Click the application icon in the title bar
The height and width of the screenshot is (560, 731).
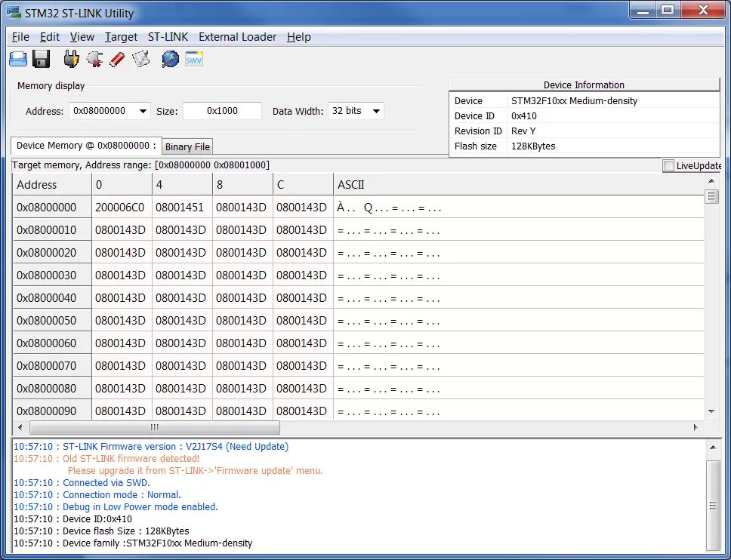[x=14, y=13]
